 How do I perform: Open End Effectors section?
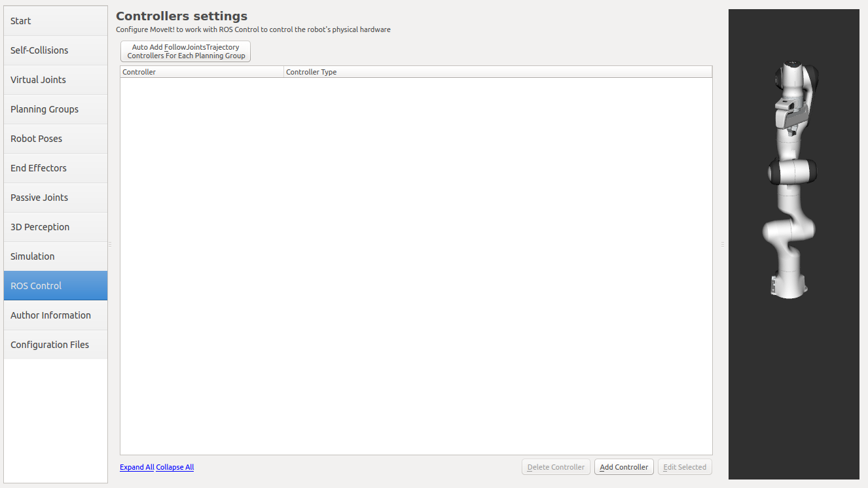coord(56,168)
